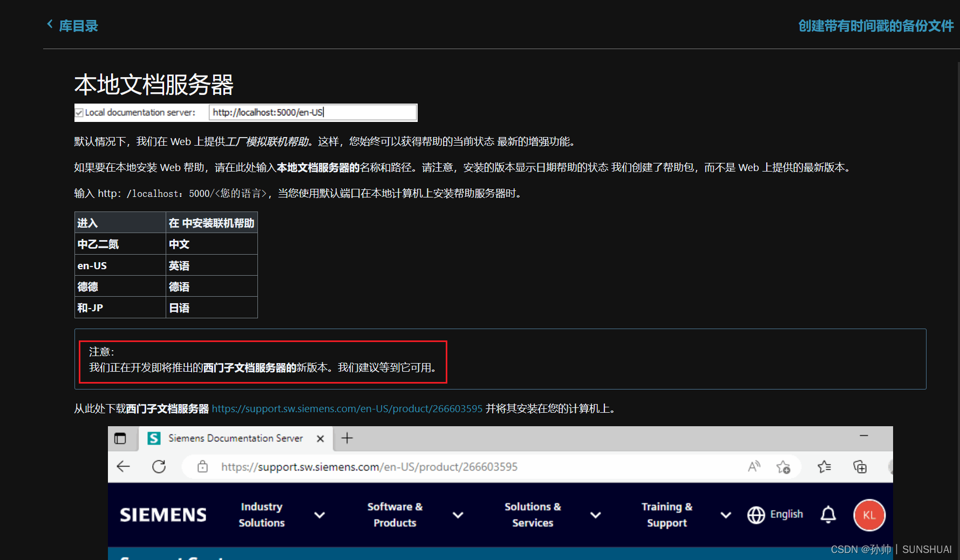The image size is (960, 560).
Task: Open Industry Solutions menu
Action: click(262, 515)
